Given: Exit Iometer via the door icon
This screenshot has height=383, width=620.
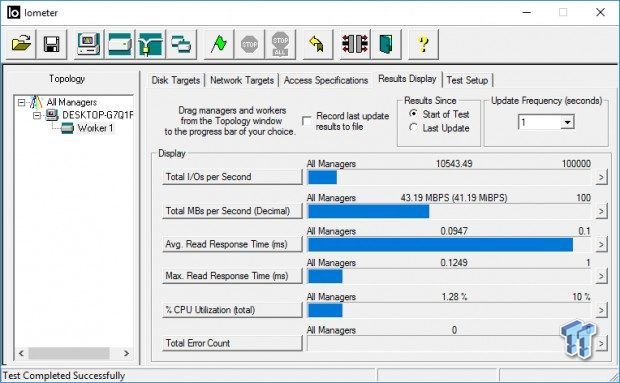Looking at the screenshot, I should click(x=386, y=44).
